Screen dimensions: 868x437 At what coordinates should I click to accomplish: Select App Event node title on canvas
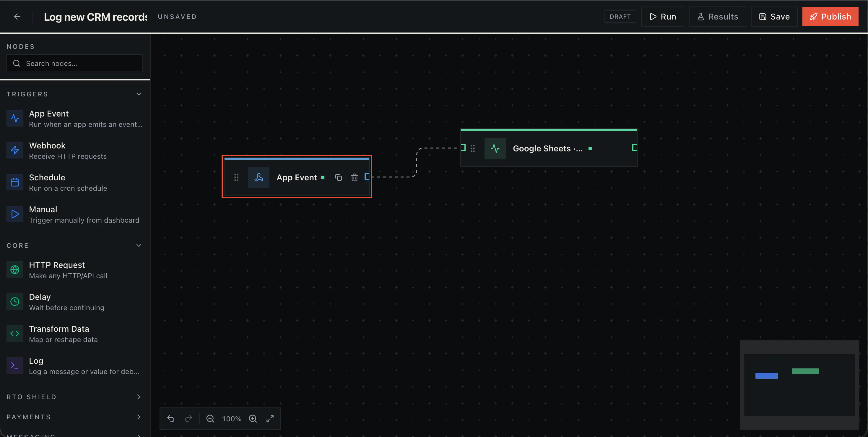pyautogui.click(x=297, y=178)
